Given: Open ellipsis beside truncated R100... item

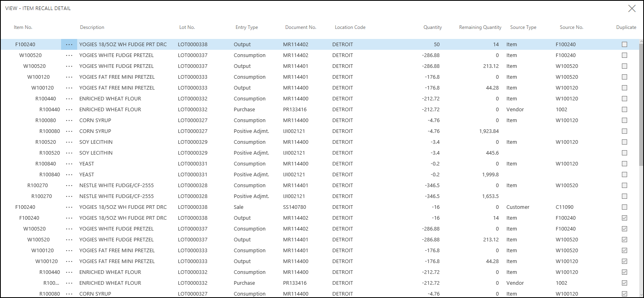Looking at the screenshot, I should [x=69, y=283].
